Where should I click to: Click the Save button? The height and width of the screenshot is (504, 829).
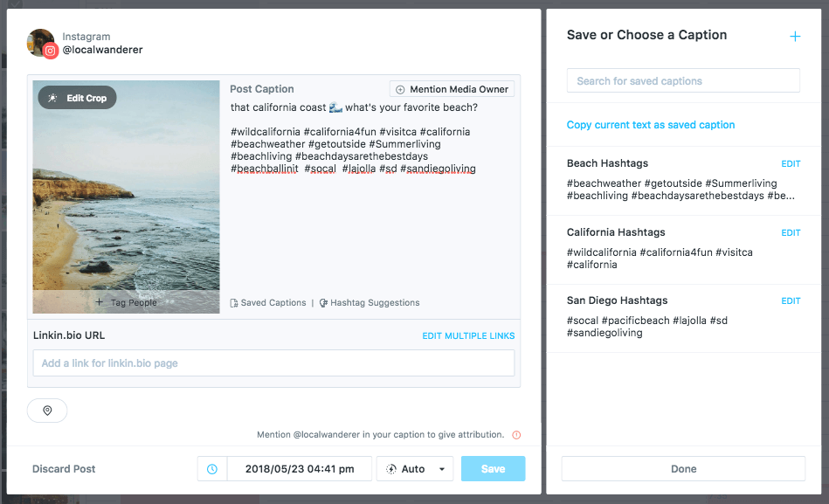point(494,469)
